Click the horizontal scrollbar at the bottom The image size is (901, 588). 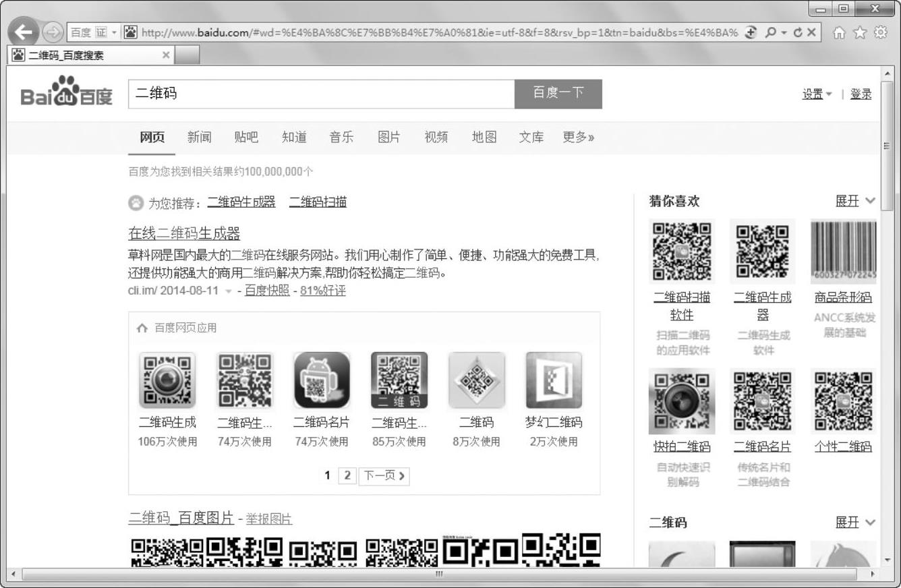pos(439,574)
